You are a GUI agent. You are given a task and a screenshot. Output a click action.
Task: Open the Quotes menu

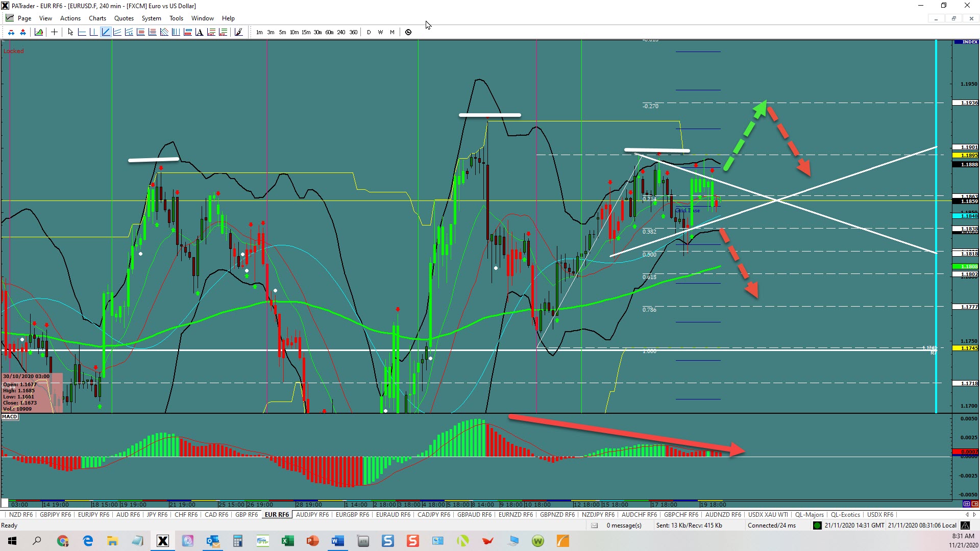124,18
